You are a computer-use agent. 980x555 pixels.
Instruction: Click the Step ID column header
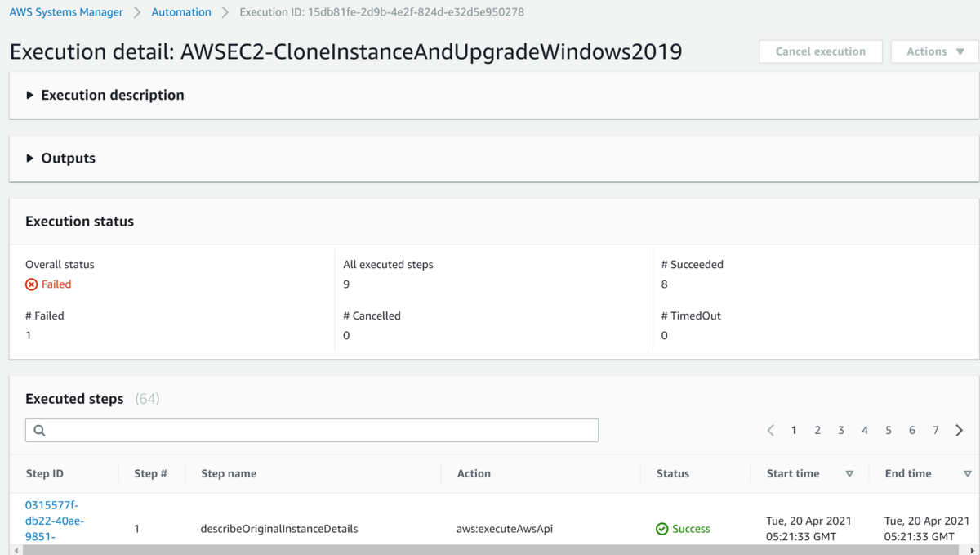coord(44,474)
